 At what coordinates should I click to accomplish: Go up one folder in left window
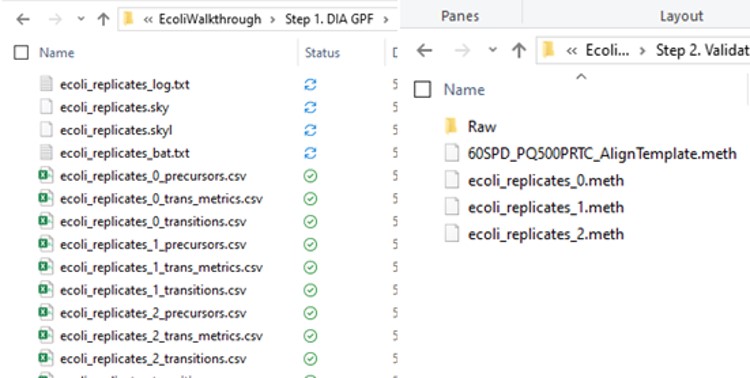pyautogui.click(x=103, y=19)
